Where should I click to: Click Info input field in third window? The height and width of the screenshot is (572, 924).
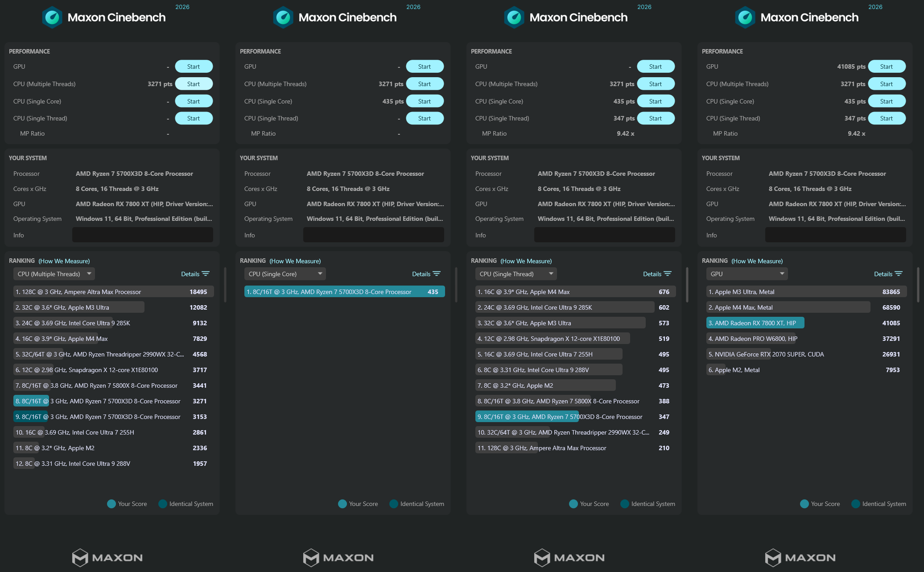pyautogui.click(x=605, y=235)
